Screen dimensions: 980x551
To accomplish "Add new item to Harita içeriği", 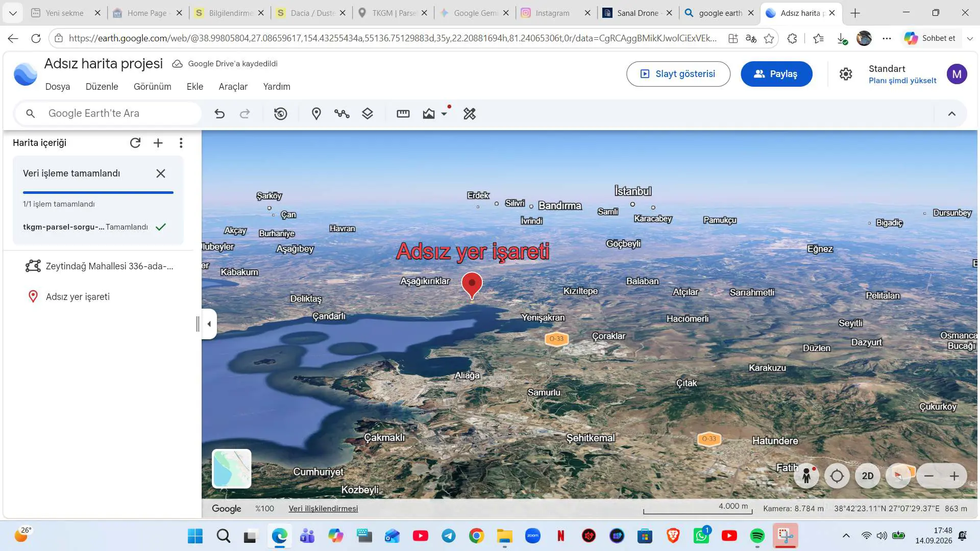I will [158, 143].
